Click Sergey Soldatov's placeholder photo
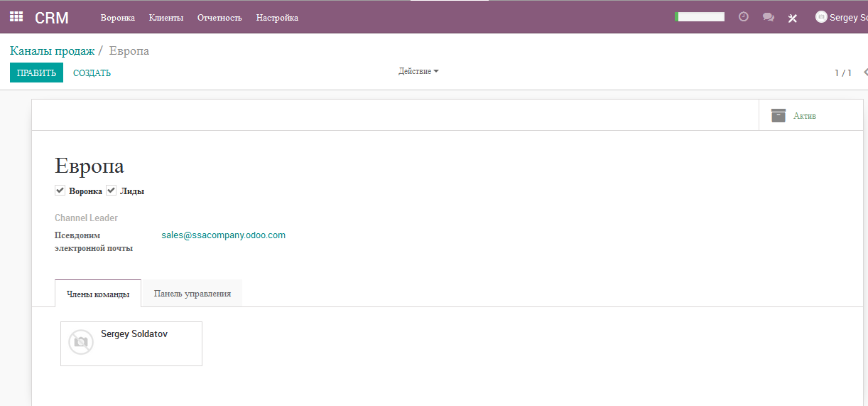Screen dimensions: 868x406 [x=81, y=342]
